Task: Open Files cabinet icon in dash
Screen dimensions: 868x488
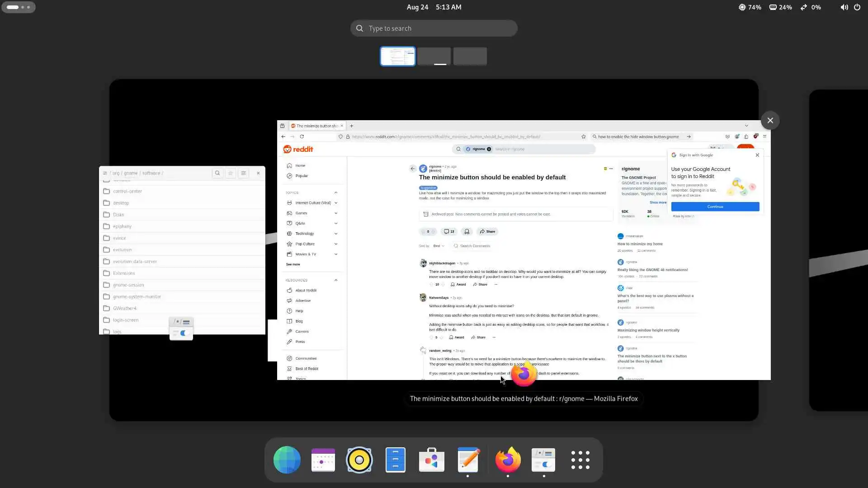Action: [395, 460]
